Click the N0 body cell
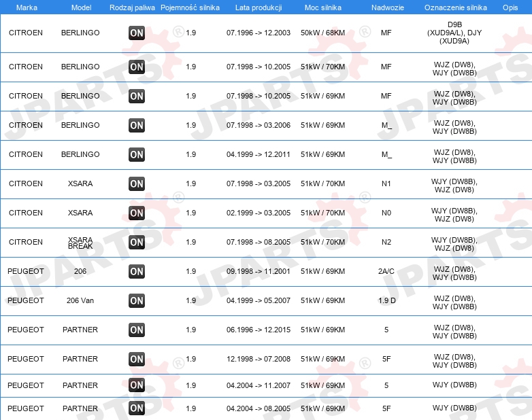This screenshot has height=420, width=532. pos(386,213)
